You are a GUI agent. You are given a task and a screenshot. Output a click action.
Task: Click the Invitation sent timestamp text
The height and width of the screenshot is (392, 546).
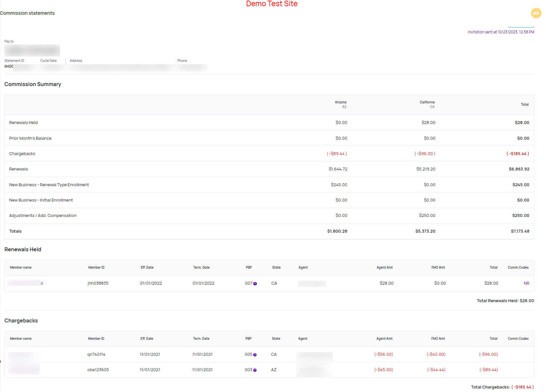pyautogui.click(x=501, y=32)
